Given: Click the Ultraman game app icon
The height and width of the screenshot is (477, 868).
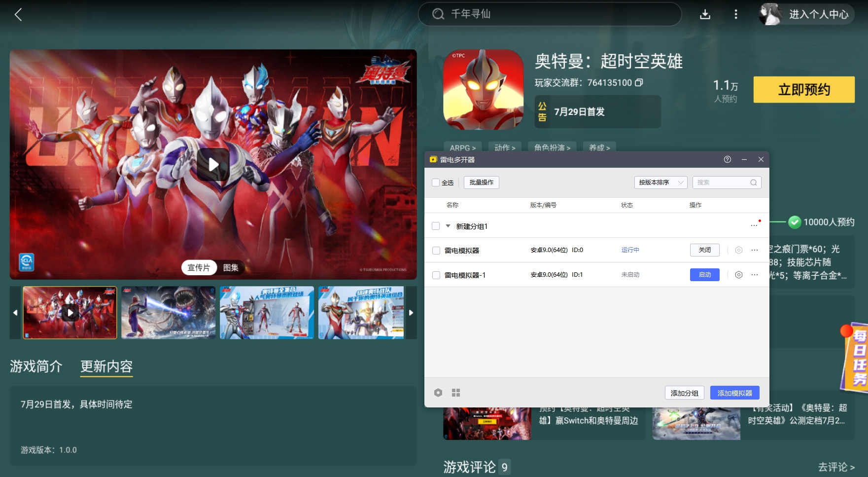Looking at the screenshot, I should 483,89.
